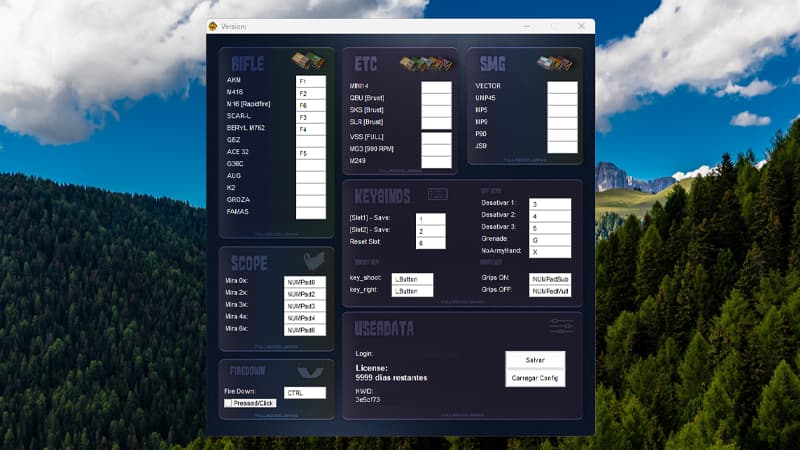Click the keyboard icon beside Keybinds

438,194
